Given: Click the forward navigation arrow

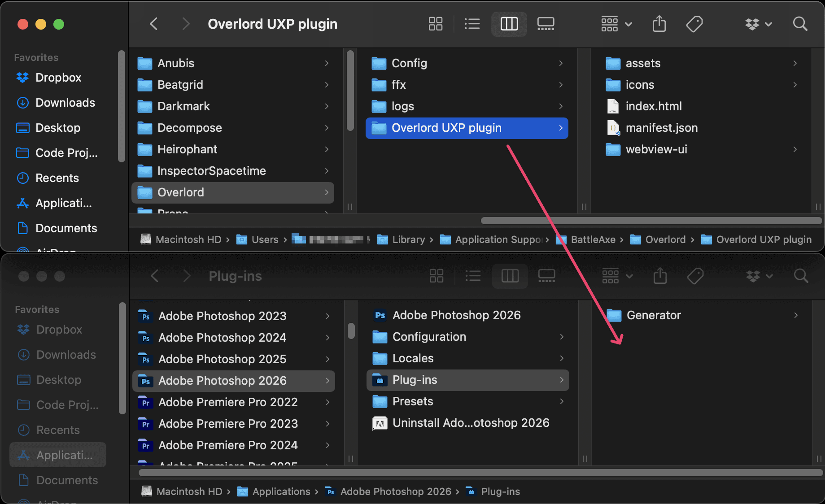Looking at the screenshot, I should 186,24.
